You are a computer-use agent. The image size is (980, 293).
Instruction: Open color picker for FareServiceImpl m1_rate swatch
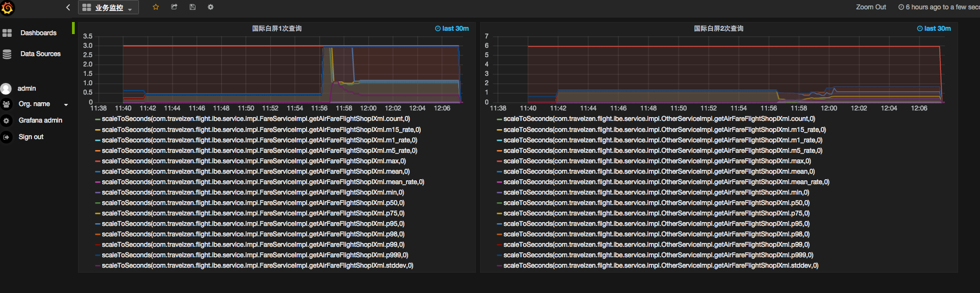(98, 140)
